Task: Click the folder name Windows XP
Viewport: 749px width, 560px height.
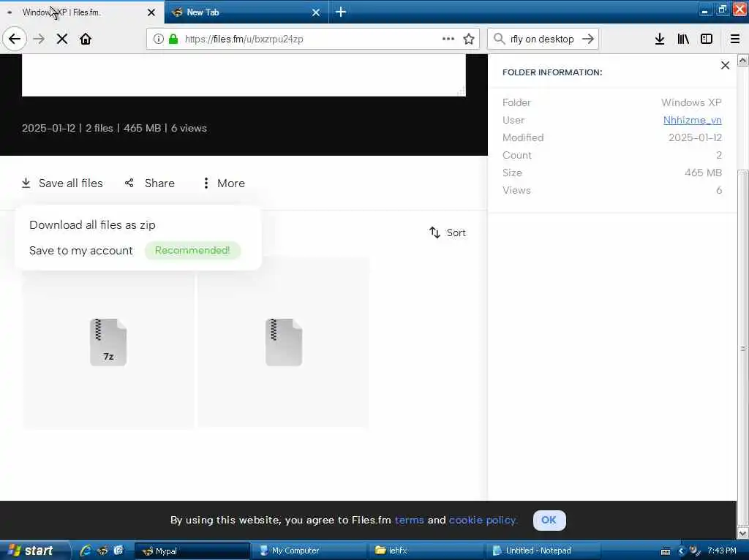Action: 691,102
